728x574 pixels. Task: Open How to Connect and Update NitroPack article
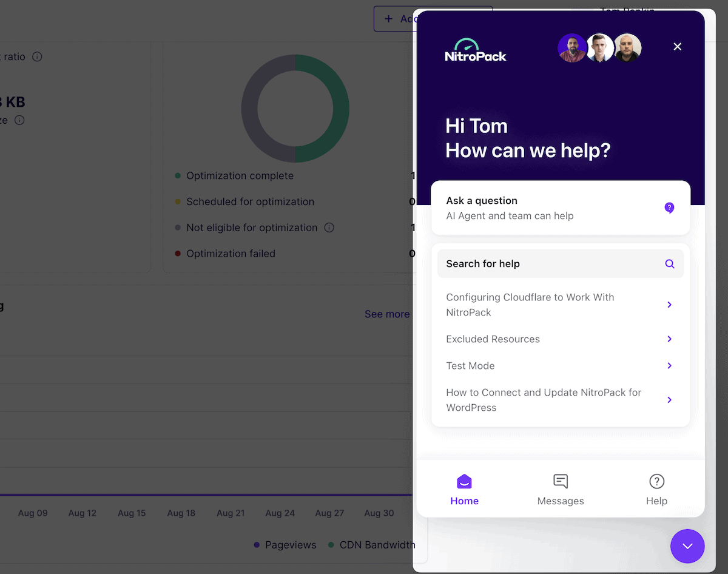tap(561, 400)
